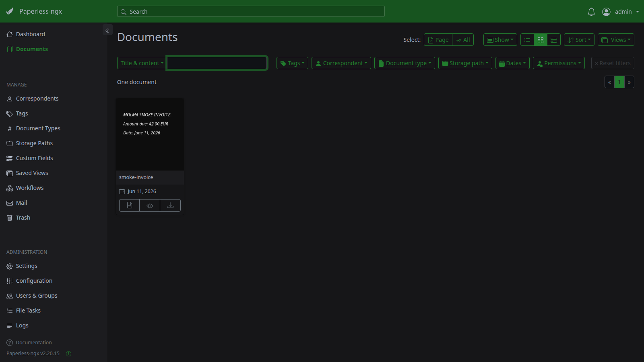644x362 pixels.
Task: Expand the Document type filter dropdown
Action: pyautogui.click(x=405, y=63)
